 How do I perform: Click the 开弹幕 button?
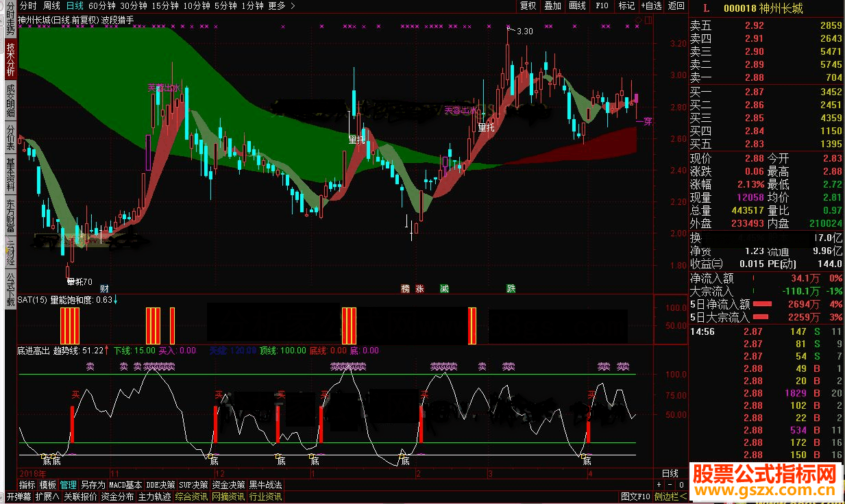pyautogui.click(x=19, y=496)
